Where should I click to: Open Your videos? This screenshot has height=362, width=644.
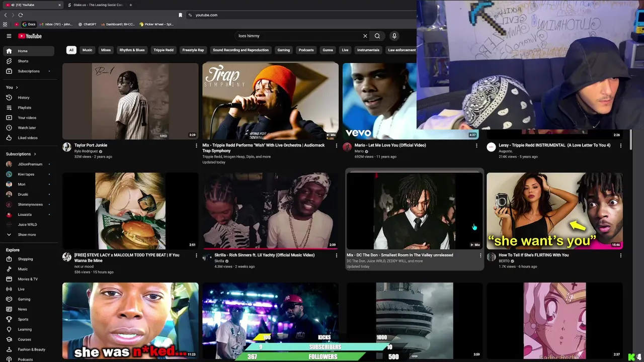coord(29,118)
